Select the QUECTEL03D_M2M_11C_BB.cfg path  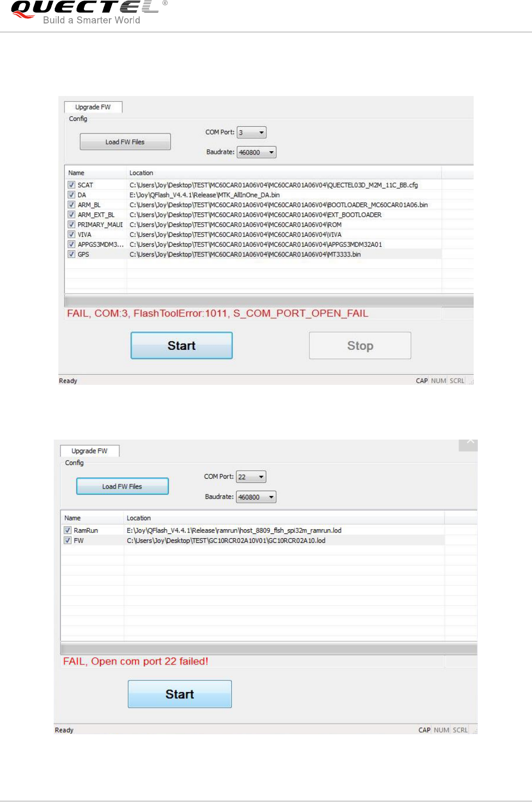[x=274, y=185]
